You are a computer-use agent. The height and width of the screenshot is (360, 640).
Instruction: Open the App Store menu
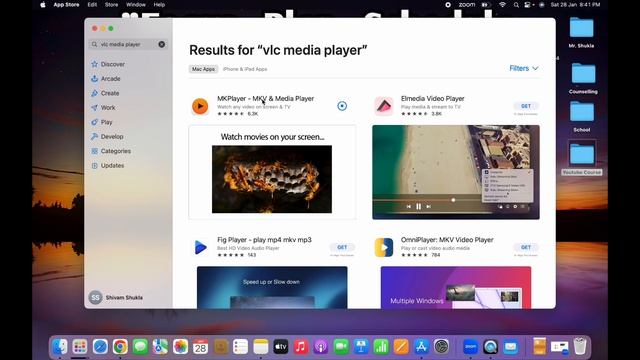pyautogui.click(x=66, y=5)
